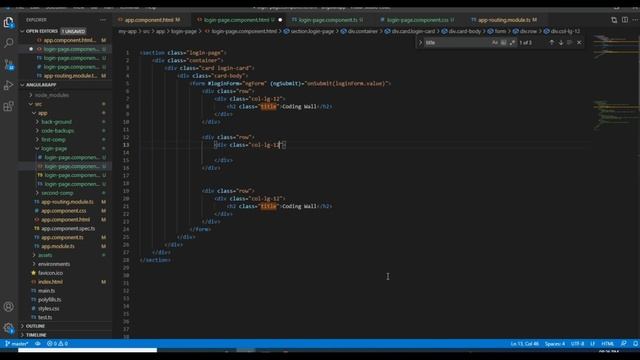Open the Run and Debug view
The image size is (640, 360).
(x=9, y=85)
